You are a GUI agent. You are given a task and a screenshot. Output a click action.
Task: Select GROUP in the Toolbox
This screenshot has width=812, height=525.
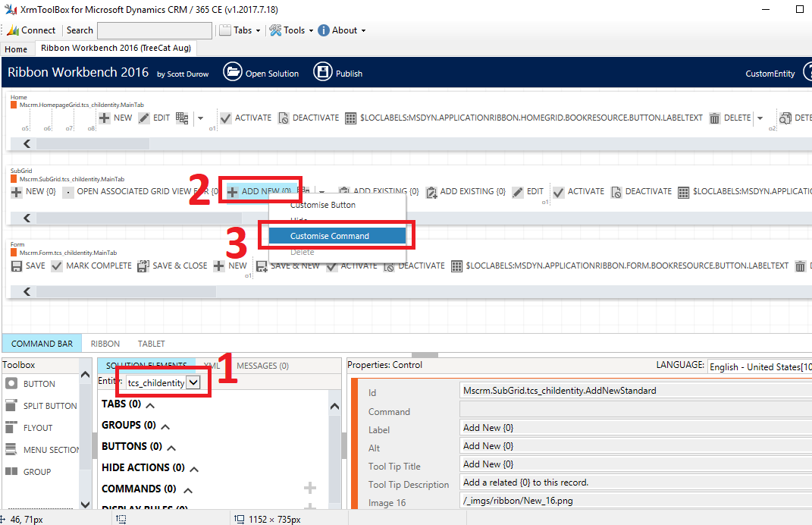click(29, 472)
